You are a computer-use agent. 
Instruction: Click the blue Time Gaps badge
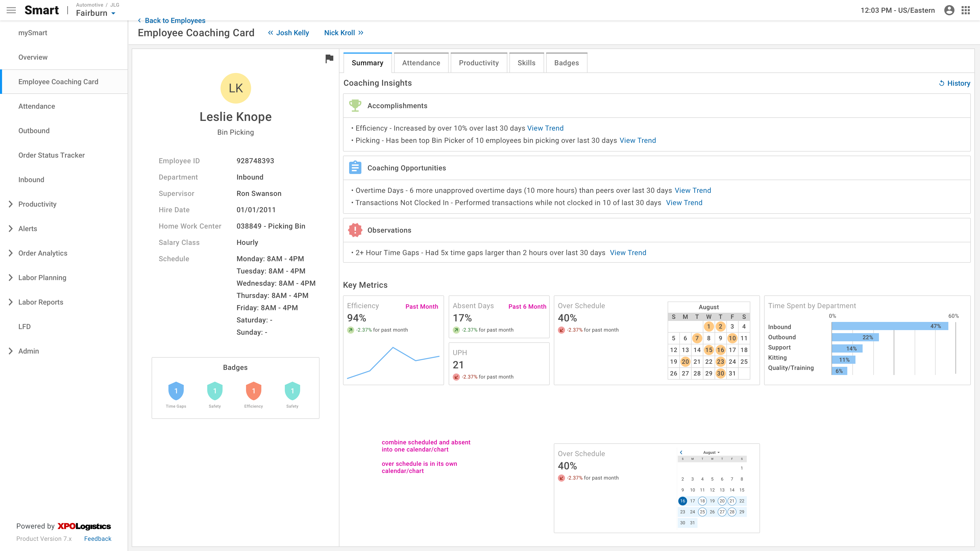click(x=176, y=391)
